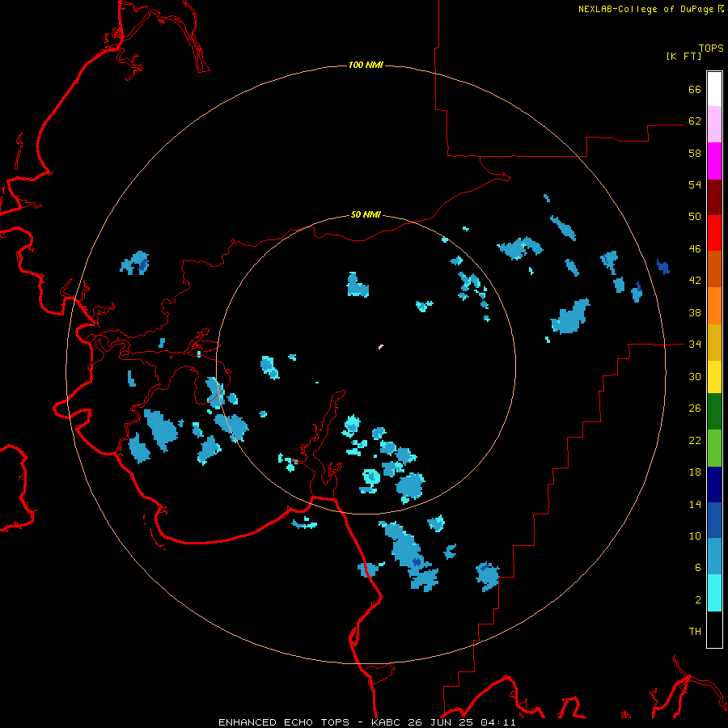Select the black TH legend swatch
The height and width of the screenshot is (728, 728).
tap(714, 629)
